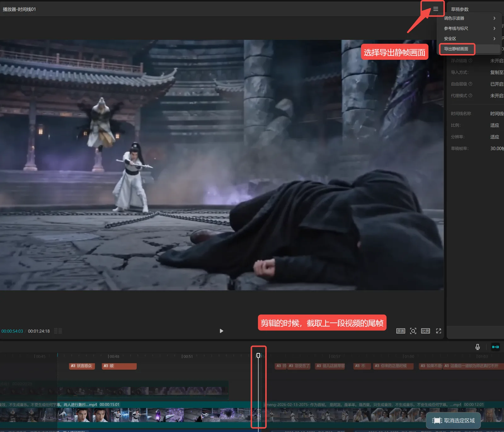Click the 00:48 ruler mark
504x432 pixels.
[x=114, y=356]
